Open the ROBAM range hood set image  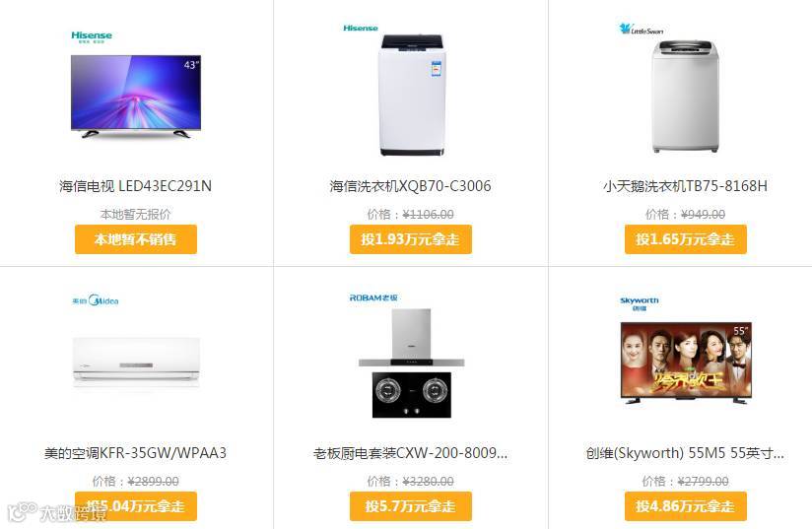pyautogui.click(x=412, y=364)
